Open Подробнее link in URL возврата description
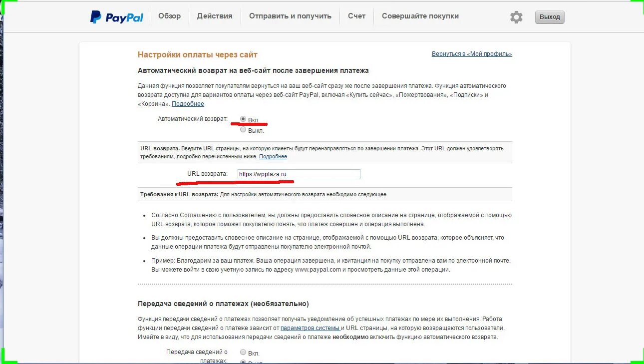The width and height of the screenshot is (644, 364). point(273,157)
